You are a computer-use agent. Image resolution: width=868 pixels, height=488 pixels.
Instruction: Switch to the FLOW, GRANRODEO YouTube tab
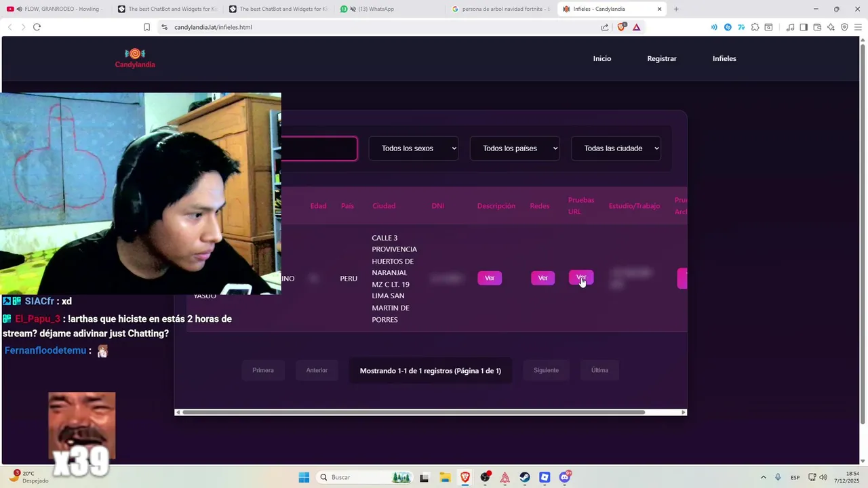click(55, 9)
